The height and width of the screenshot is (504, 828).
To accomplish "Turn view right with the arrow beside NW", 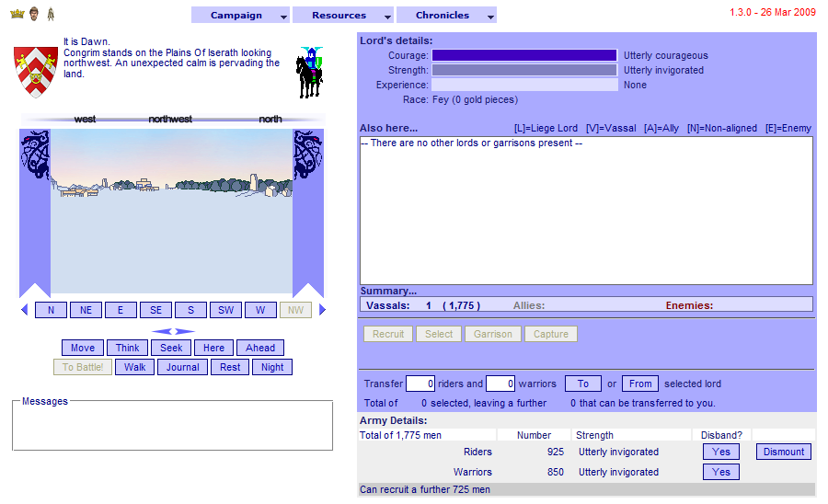I will pos(322,310).
